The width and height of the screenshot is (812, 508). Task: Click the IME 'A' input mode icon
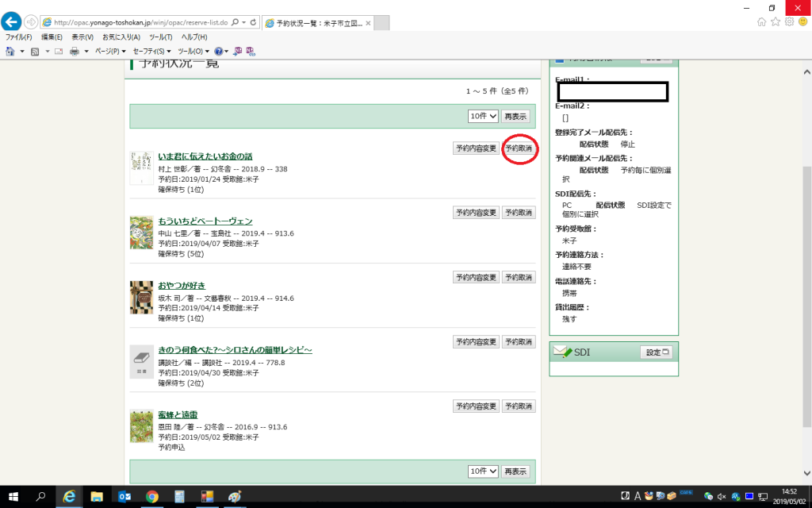[638, 496]
